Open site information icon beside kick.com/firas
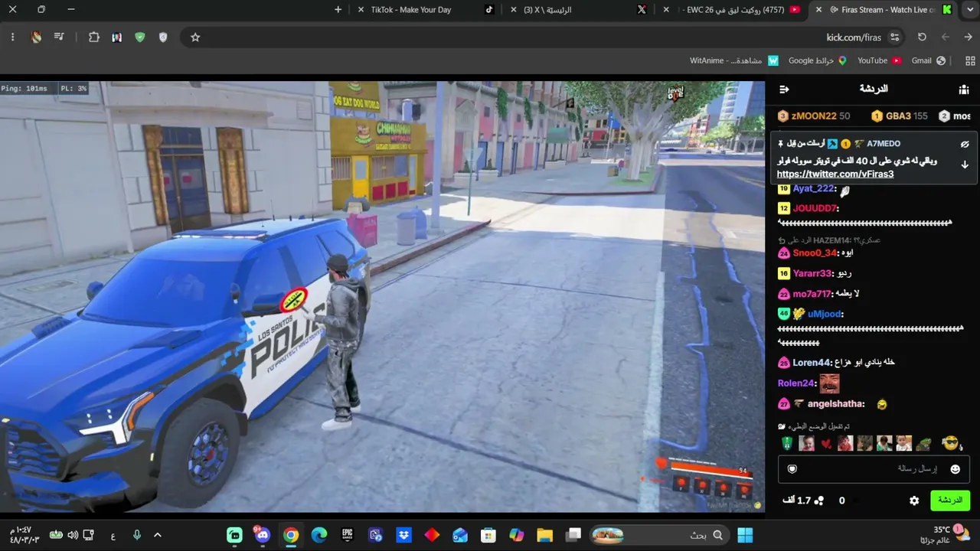The image size is (980, 551). (x=895, y=37)
